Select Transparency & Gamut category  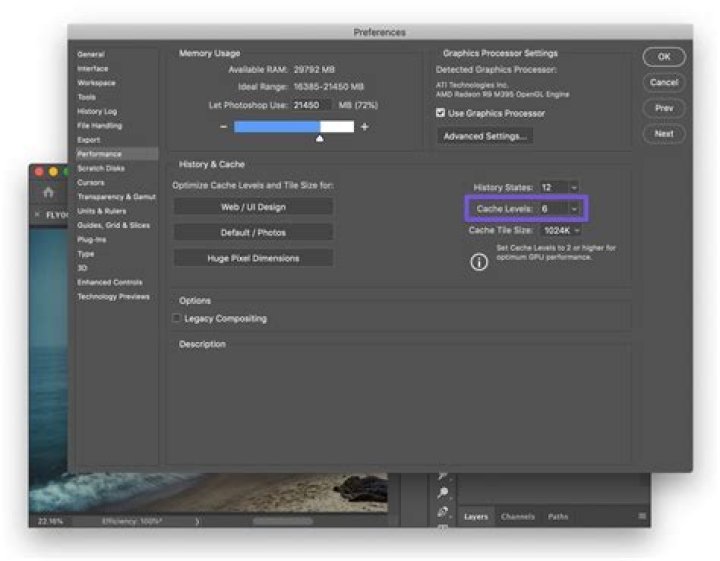[x=116, y=196]
